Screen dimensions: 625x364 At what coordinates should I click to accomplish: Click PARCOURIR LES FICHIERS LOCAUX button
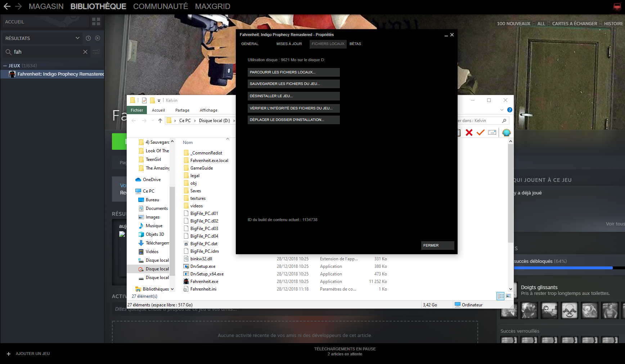pos(294,72)
